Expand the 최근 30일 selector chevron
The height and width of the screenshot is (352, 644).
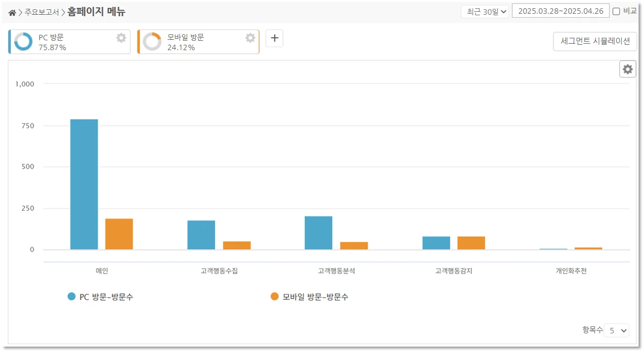pyautogui.click(x=503, y=10)
